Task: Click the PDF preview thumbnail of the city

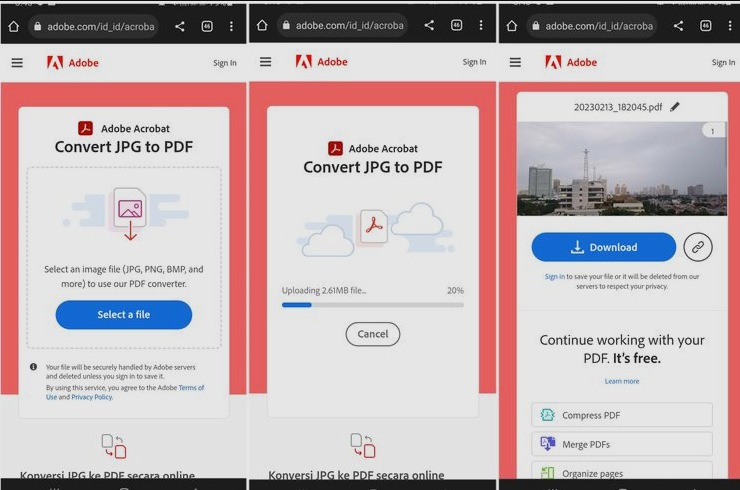Action: pos(622,169)
